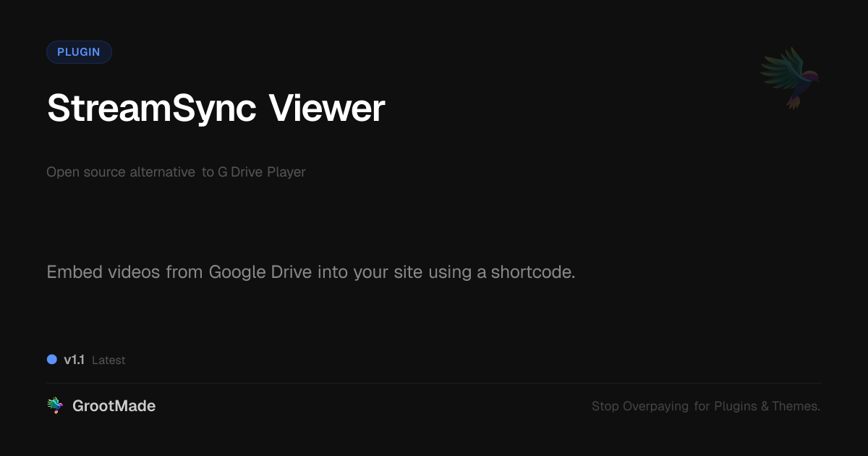Click the "Open source alternative" text
Image resolution: width=868 pixels, height=456 pixels.
[x=121, y=172]
